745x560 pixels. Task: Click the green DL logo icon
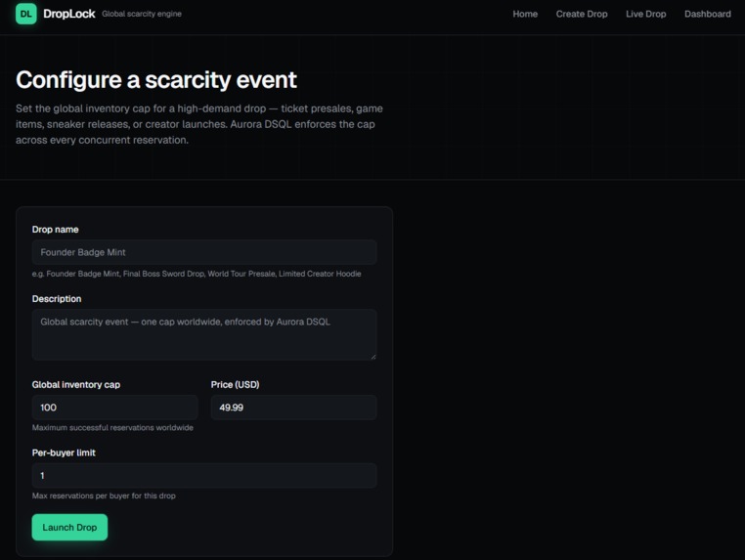pos(25,14)
